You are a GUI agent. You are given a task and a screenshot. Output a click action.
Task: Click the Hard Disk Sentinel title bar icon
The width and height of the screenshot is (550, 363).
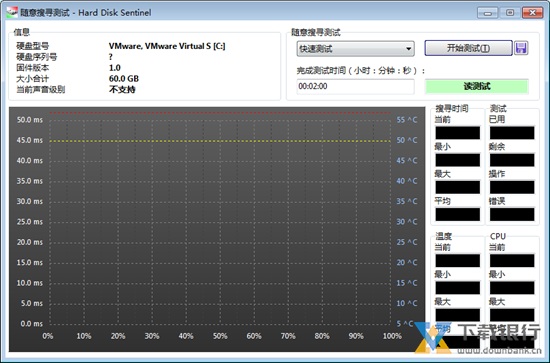[12, 12]
